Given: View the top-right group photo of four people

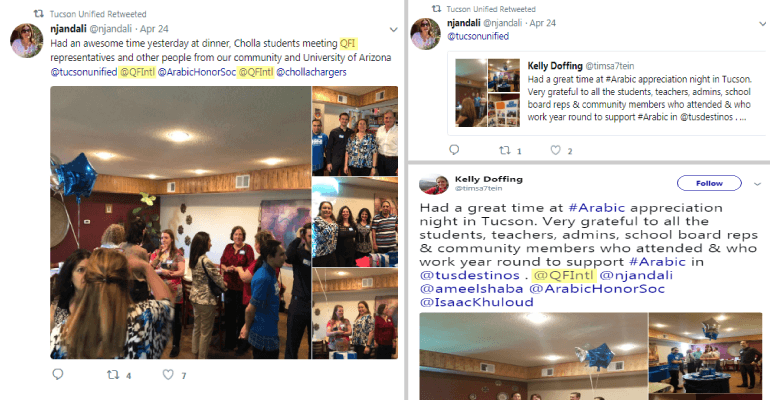Looking at the screenshot, I should 355,131.
